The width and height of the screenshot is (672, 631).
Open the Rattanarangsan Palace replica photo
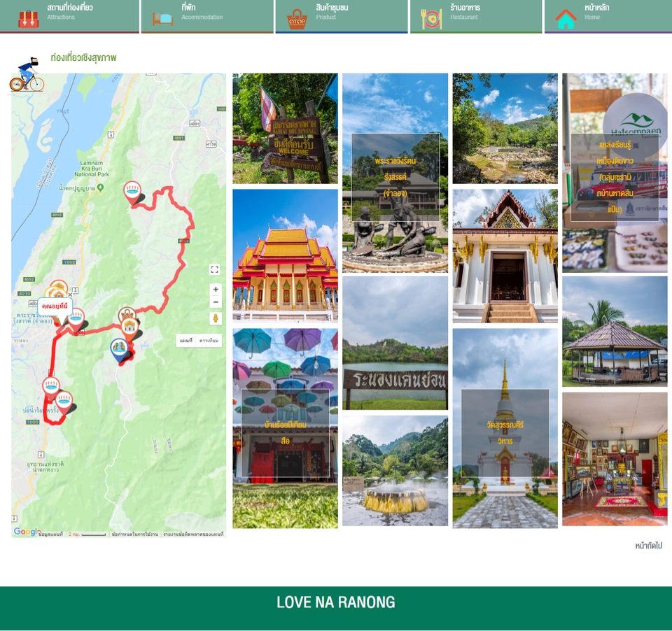(395, 173)
